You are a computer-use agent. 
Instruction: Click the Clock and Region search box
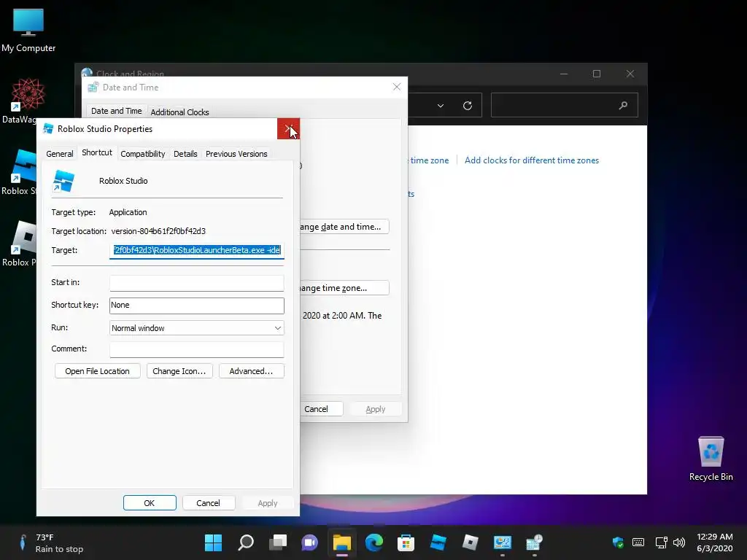click(x=565, y=105)
